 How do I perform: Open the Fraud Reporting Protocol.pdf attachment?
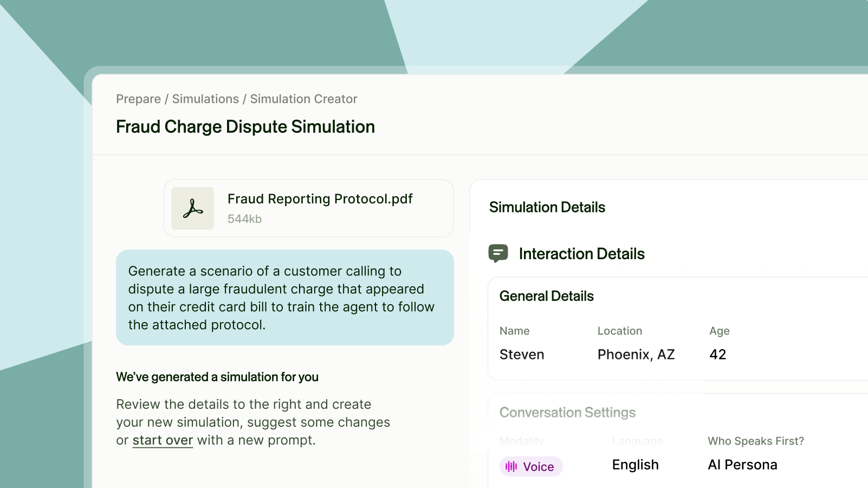pos(309,208)
